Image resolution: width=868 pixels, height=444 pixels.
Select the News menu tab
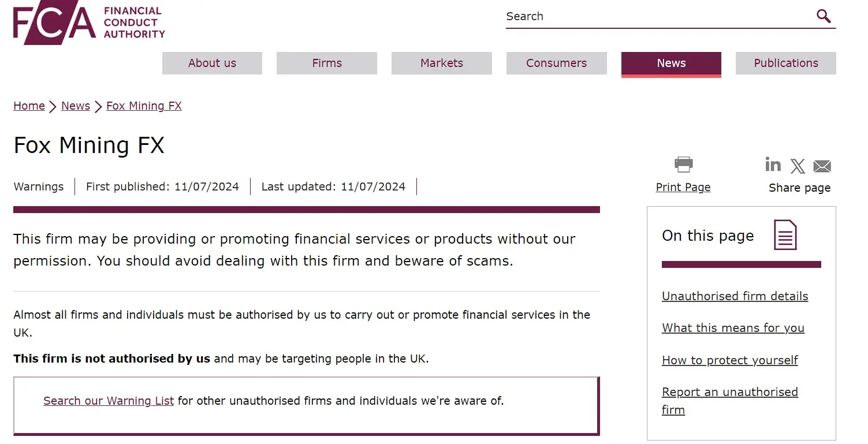tap(671, 64)
